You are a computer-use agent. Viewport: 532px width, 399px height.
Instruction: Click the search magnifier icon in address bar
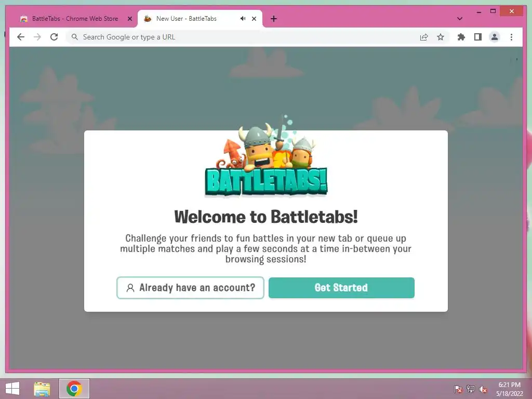coord(75,37)
